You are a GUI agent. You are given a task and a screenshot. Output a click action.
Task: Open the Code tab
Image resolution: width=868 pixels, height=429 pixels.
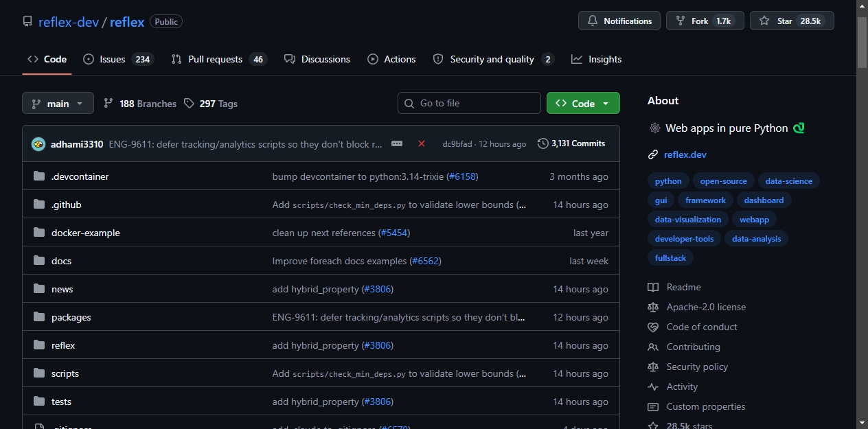(x=47, y=59)
